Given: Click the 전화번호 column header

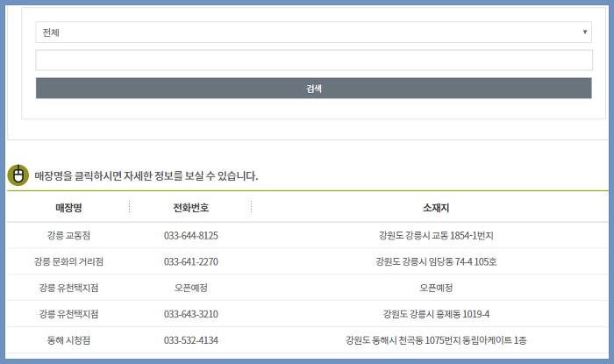Looking at the screenshot, I should point(190,208).
